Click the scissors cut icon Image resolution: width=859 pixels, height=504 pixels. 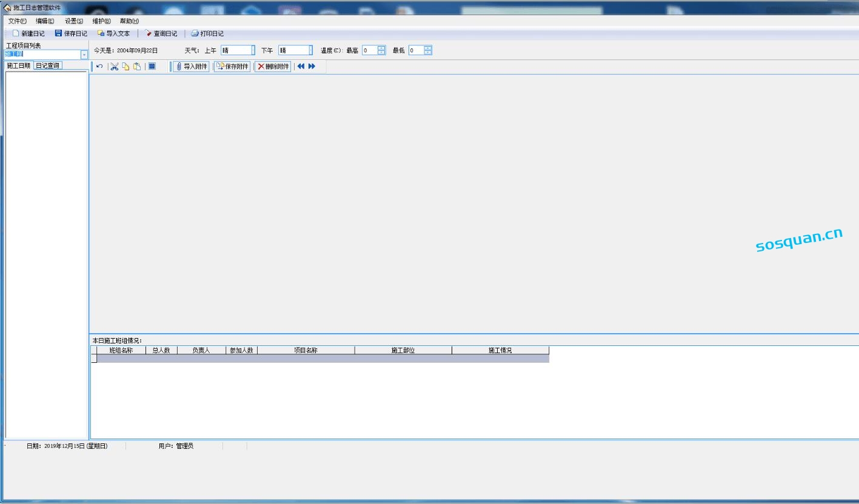(114, 67)
